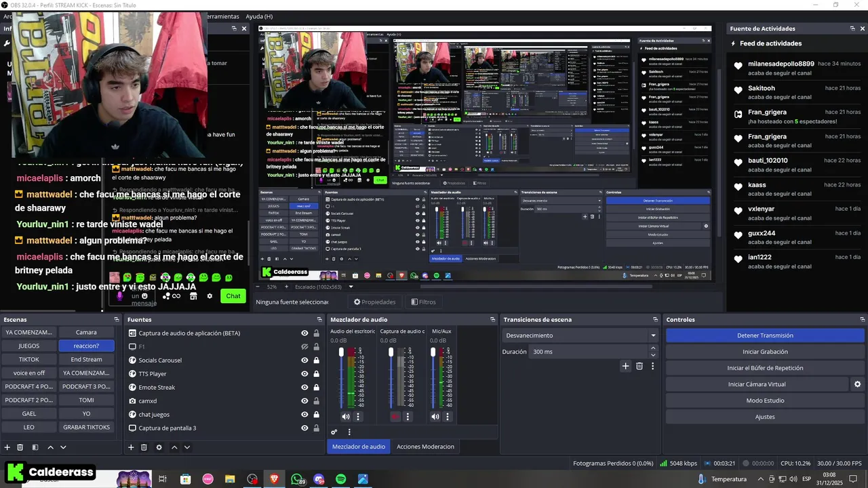Open the transition properties three-dot menu

[653, 366]
